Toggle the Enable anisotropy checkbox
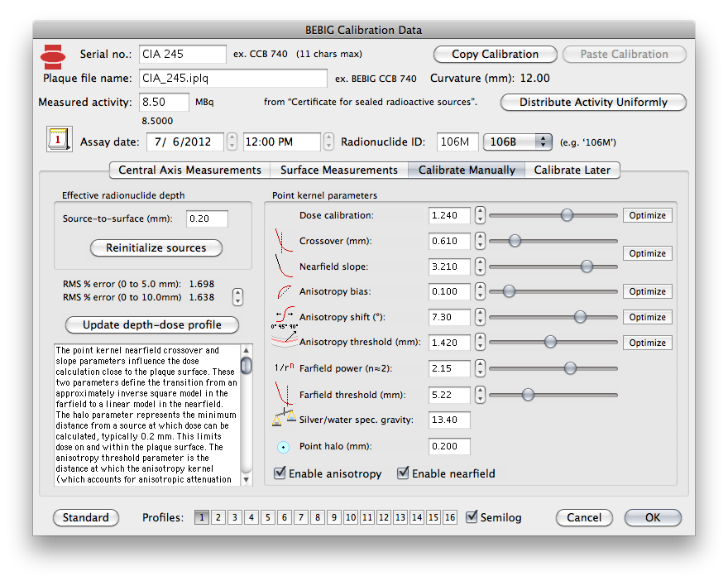This screenshot has height=581, width=728. [280, 473]
